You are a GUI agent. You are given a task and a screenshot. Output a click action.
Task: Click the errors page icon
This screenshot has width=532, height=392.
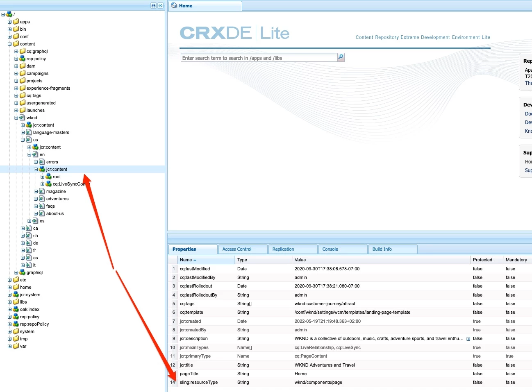tap(42, 162)
